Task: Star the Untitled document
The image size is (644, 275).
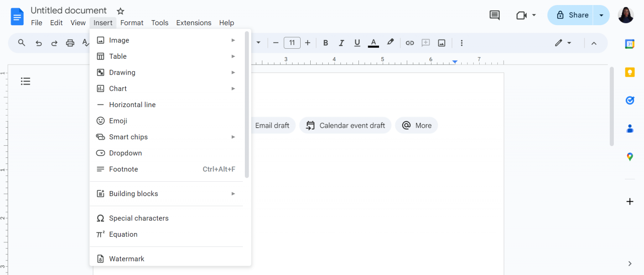Action: (x=120, y=10)
